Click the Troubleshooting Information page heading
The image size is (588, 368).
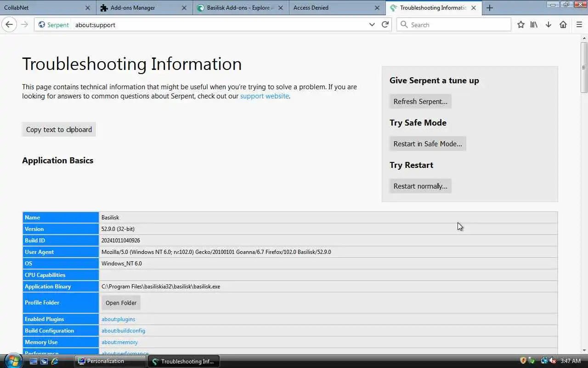click(x=132, y=64)
